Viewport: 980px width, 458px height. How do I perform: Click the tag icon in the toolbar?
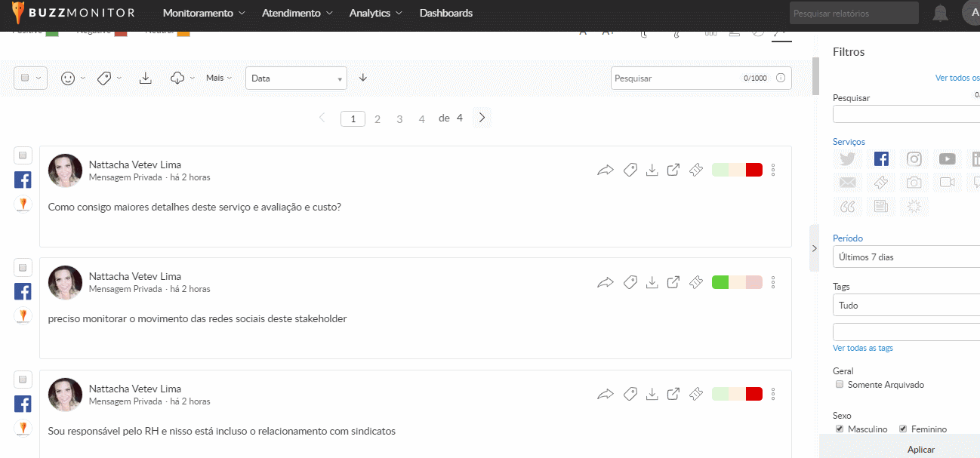pos(105,78)
